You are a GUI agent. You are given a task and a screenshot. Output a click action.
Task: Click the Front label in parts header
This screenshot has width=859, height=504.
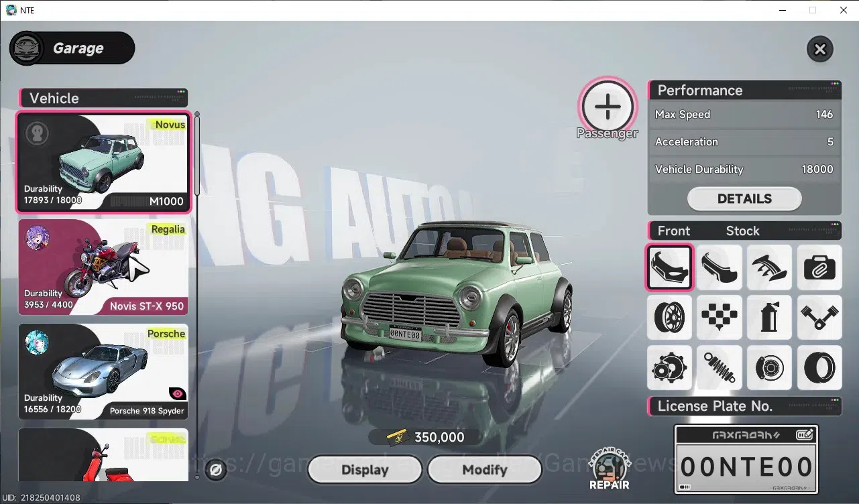[674, 231]
